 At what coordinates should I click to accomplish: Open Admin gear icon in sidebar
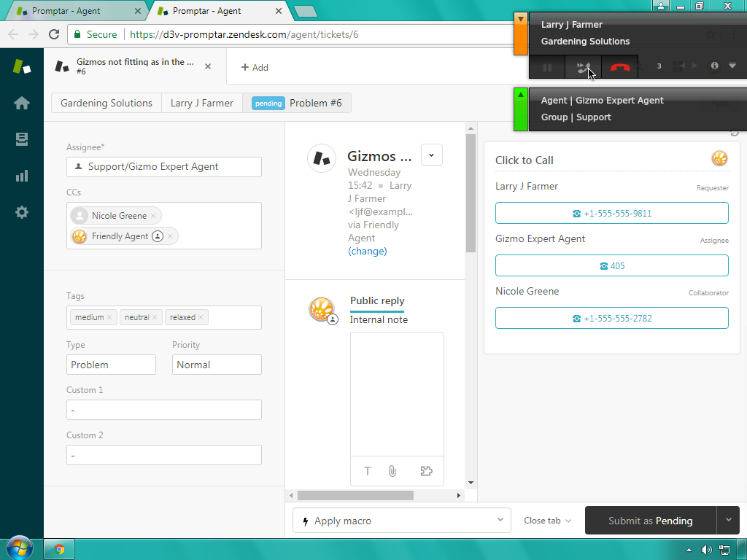click(22, 212)
